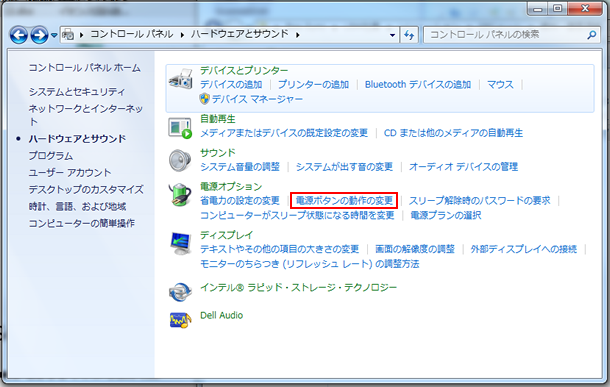The image size is (610, 387).
Task: Open サウンド heading
Action: (217, 153)
